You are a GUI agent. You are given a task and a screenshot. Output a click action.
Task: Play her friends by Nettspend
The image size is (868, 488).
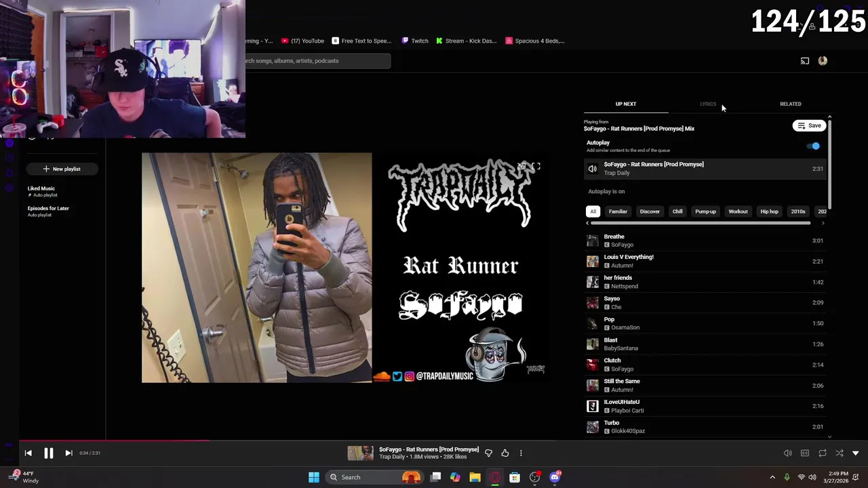click(x=705, y=282)
